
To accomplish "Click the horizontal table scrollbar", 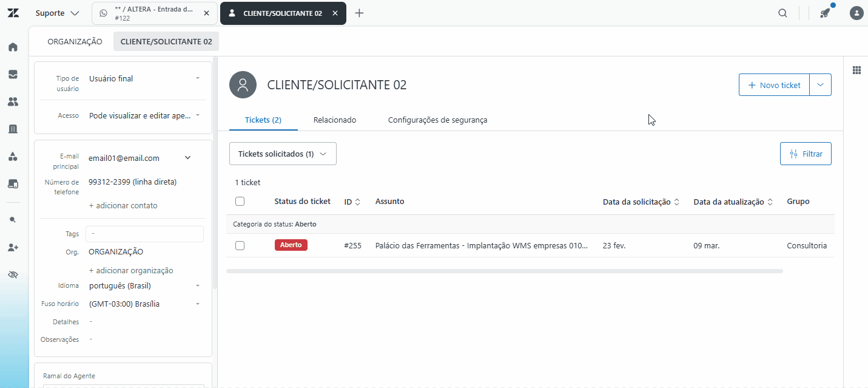I will 505,271.
